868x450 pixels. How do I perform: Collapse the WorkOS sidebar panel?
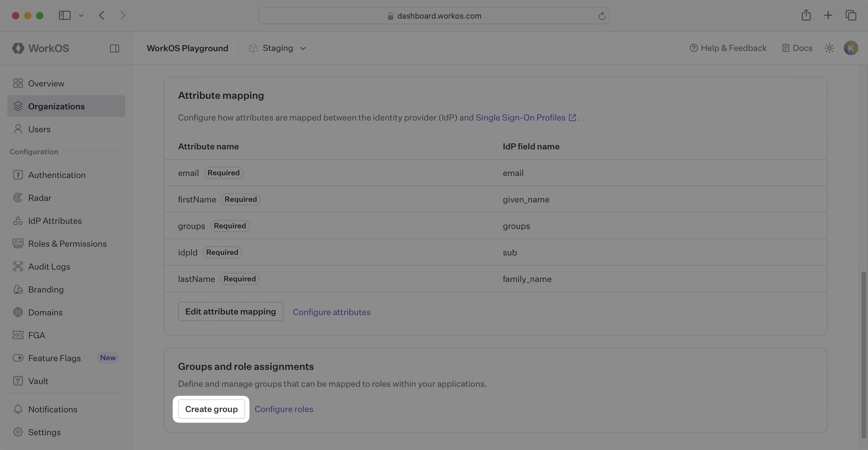tap(114, 48)
